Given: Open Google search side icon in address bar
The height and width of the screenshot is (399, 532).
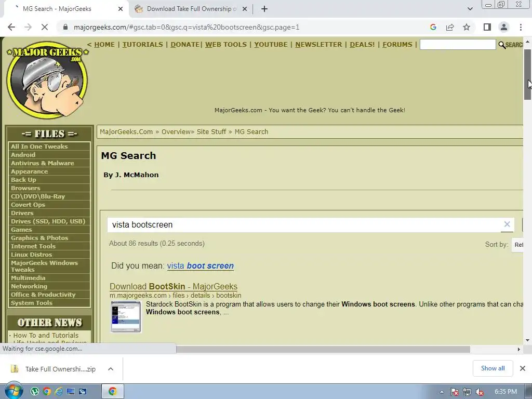Looking at the screenshot, I should coord(433,27).
